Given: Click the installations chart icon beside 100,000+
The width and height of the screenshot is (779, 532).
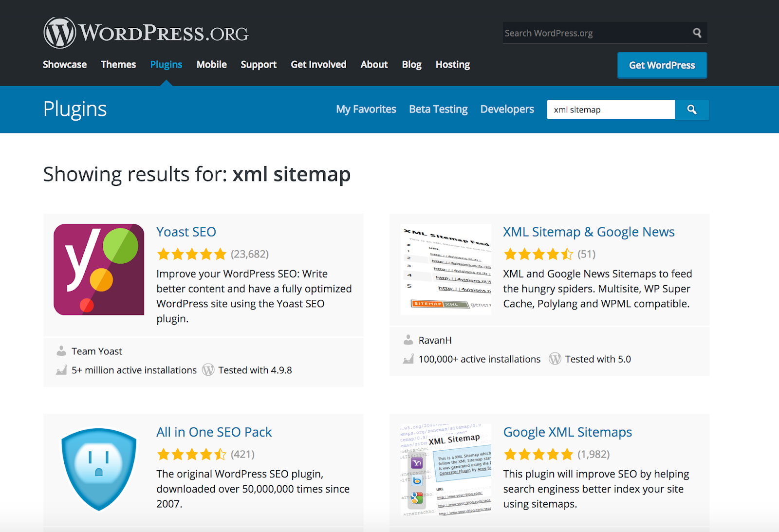Looking at the screenshot, I should 408,359.
